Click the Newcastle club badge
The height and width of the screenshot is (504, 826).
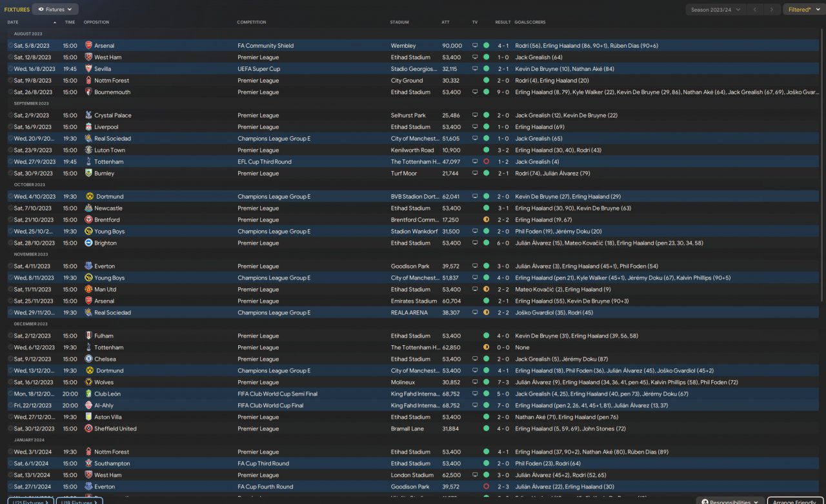point(88,208)
